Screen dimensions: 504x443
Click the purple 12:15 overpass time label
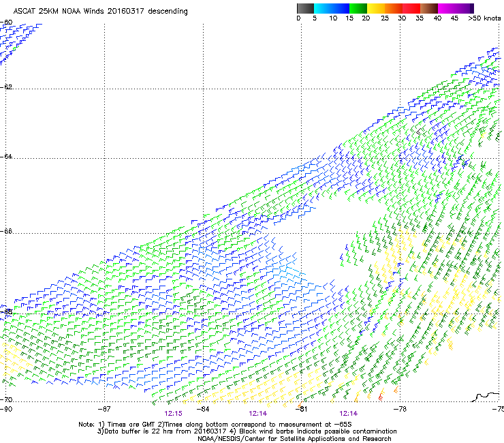coord(173,414)
